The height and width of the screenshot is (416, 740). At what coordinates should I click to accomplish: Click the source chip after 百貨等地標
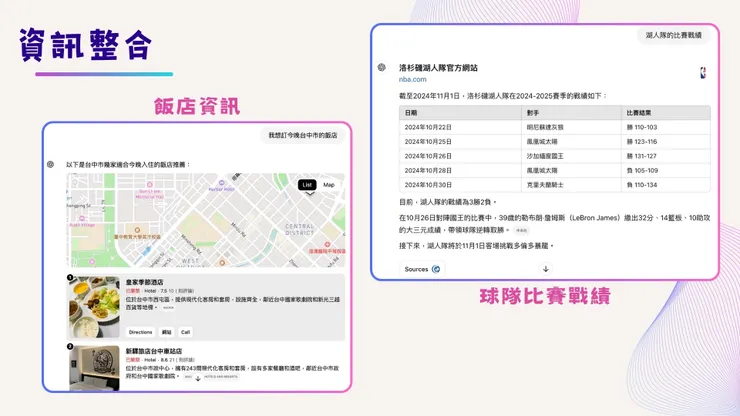point(168,308)
